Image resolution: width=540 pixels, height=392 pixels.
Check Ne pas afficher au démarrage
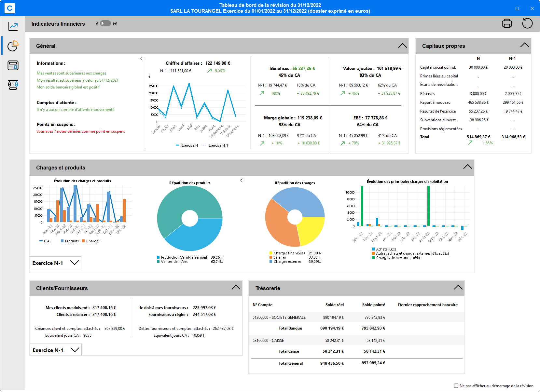coord(456,385)
